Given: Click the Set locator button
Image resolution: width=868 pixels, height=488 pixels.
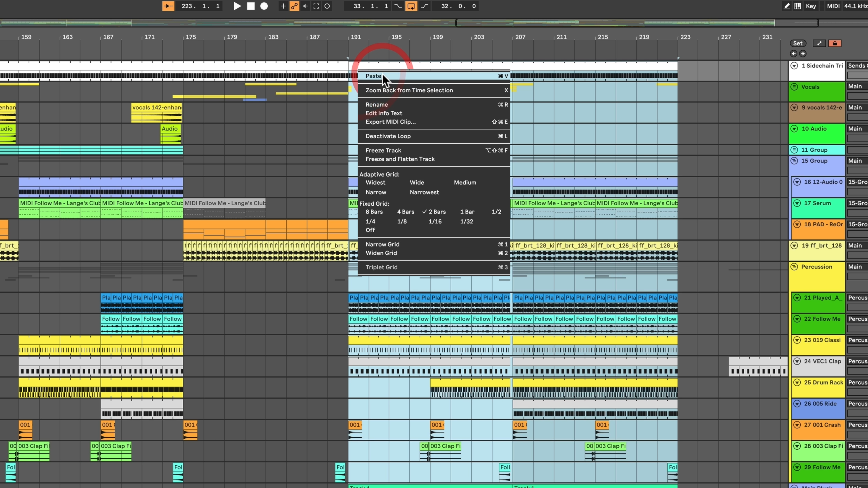Looking at the screenshot, I should (797, 43).
